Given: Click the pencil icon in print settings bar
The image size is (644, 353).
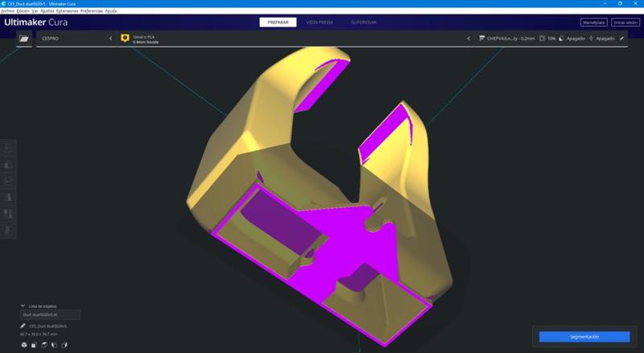Looking at the screenshot, I should (x=621, y=38).
